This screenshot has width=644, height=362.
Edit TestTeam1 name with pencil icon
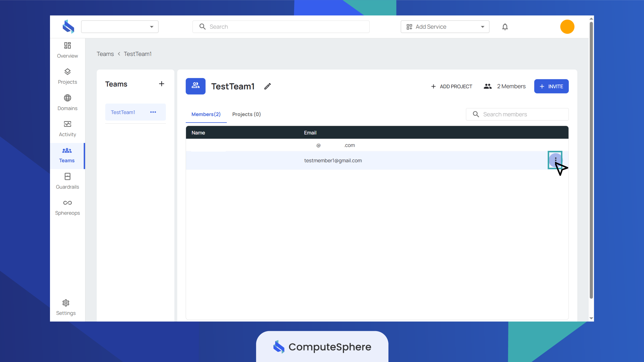[x=267, y=86]
